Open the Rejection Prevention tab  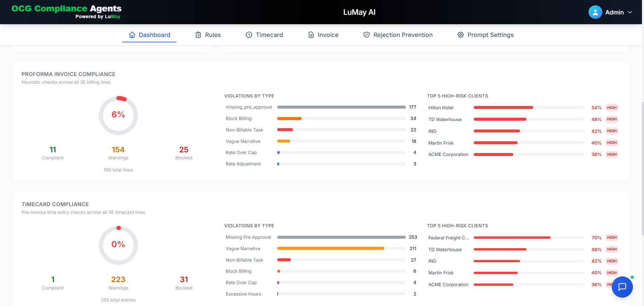(x=398, y=35)
